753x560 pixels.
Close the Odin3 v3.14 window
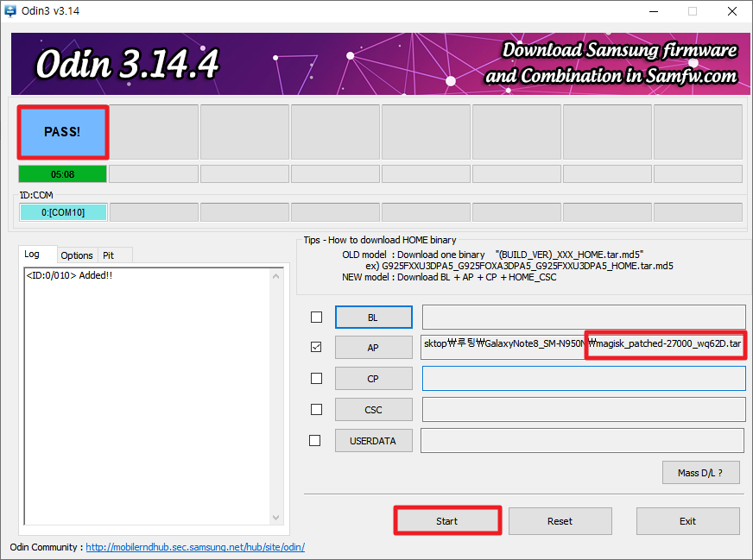pyautogui.click(x=732, y=11)
